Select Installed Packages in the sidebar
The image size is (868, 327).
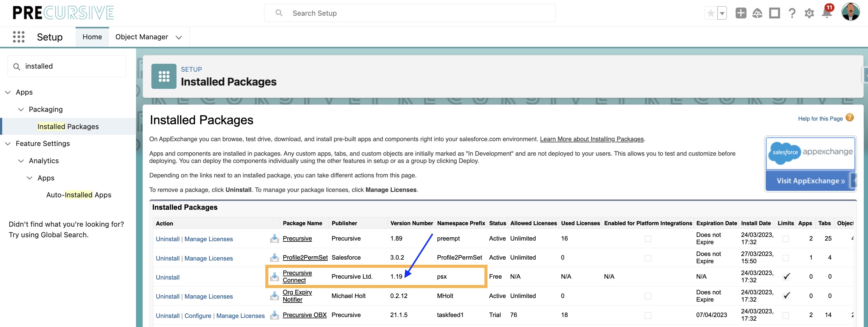(68, 126)
